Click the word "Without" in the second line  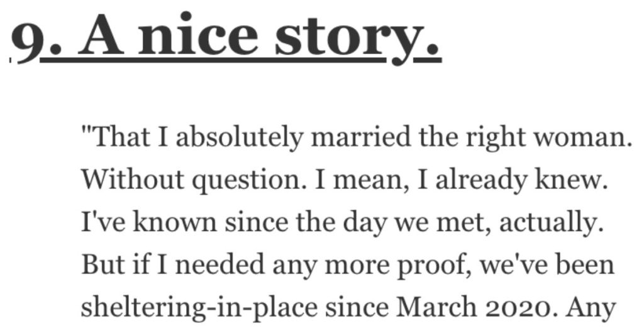coord(133,180)
